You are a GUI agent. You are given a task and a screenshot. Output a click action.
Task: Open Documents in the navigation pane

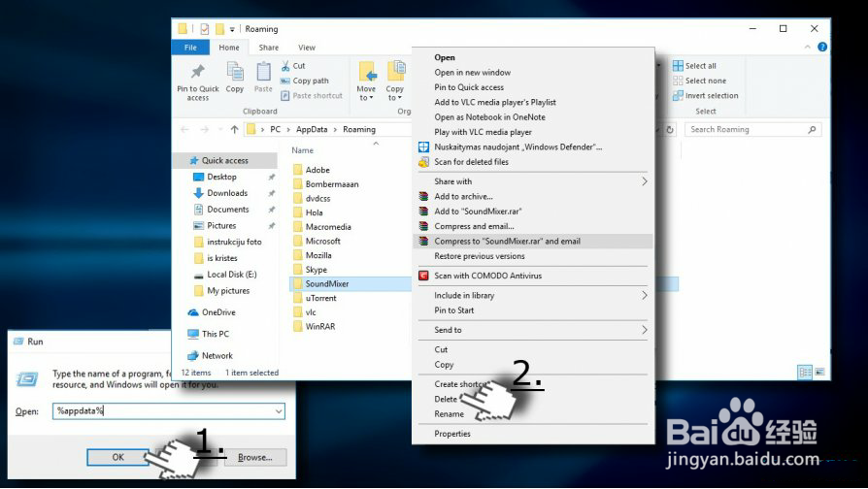(x=227, y=210)
